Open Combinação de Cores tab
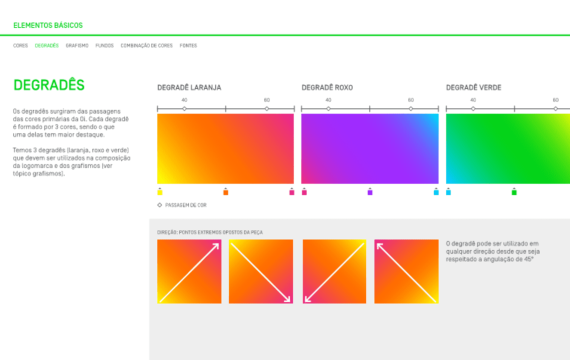570x360 pixels. (146, 45)
